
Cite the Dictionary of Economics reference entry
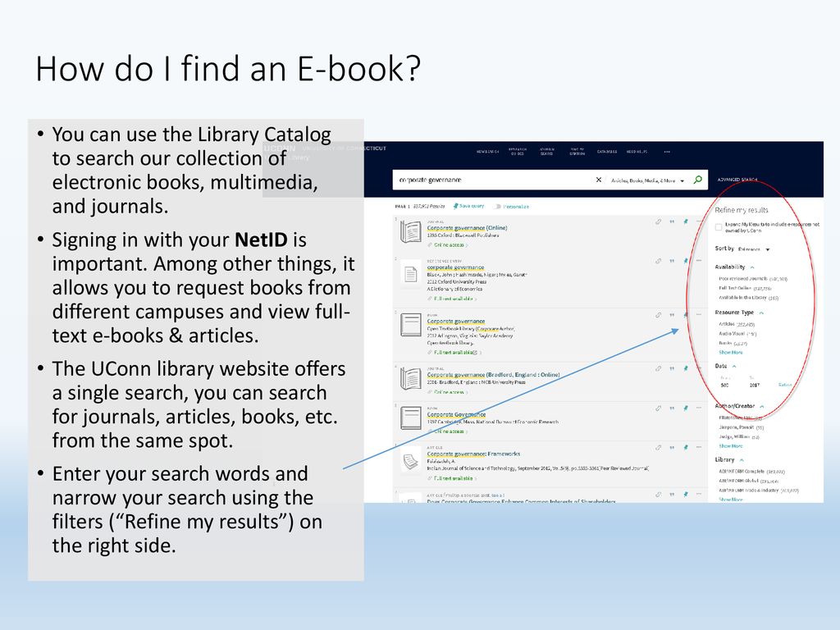pyautogui.click(x=672, y=261)
